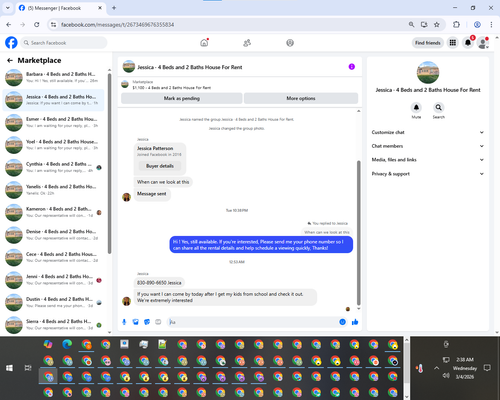Open Kameron conversation in list
The height and width of the screenshot is (400, 500).
click(53, 212)
